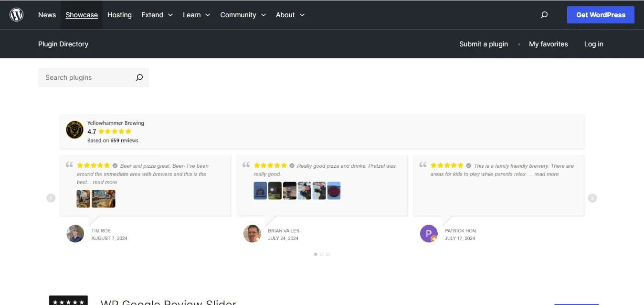Click Tim Roe's avatar photo

(x=75, y=234)
